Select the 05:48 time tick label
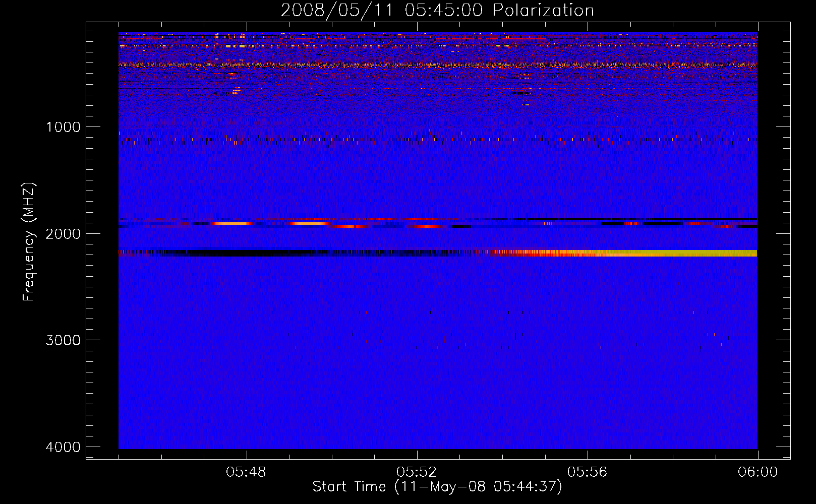The width and height of the screenshot is (816, 504). click(246, 472)
